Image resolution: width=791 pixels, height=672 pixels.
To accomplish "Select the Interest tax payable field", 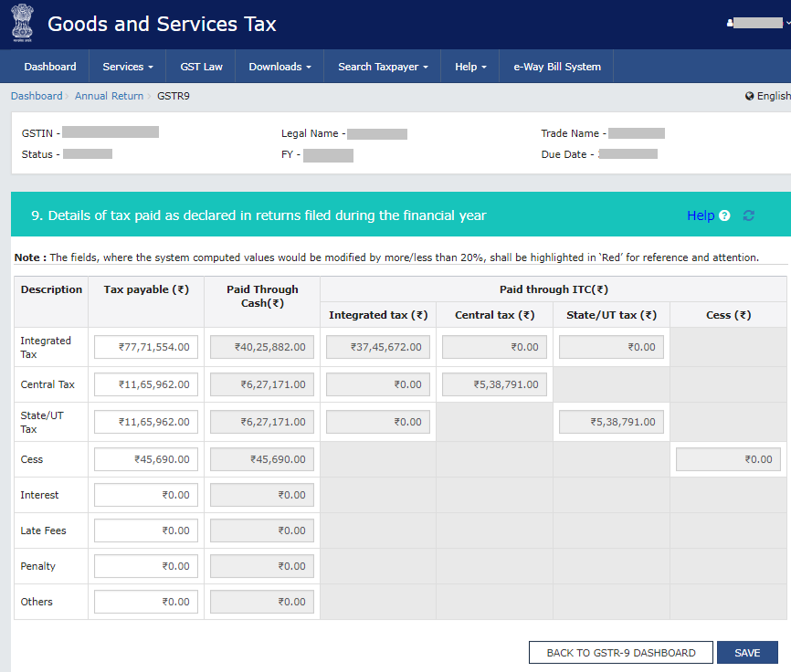I will point(146,495).
